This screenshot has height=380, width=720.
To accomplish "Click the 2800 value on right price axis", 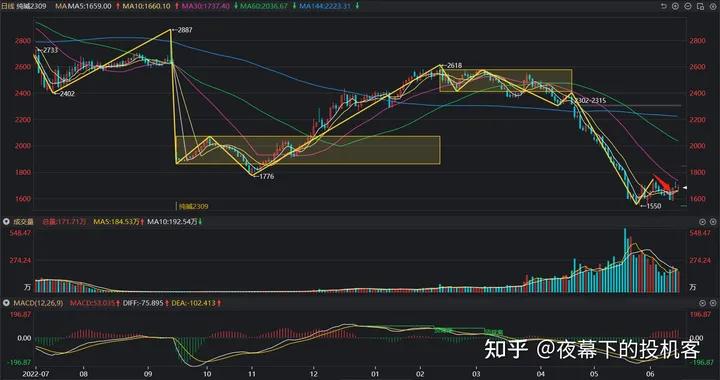I will click(x=697, y=40).
